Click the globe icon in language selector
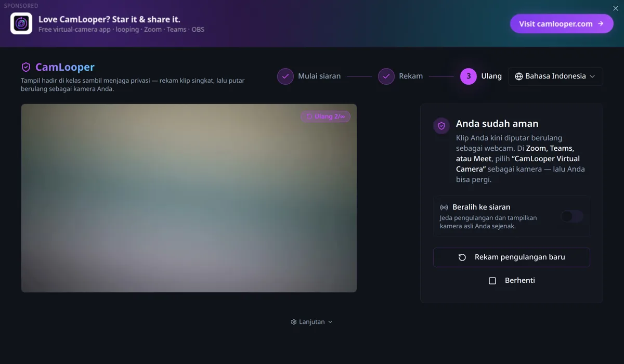This screenshot has width=624, height=364. pos(518,76)
